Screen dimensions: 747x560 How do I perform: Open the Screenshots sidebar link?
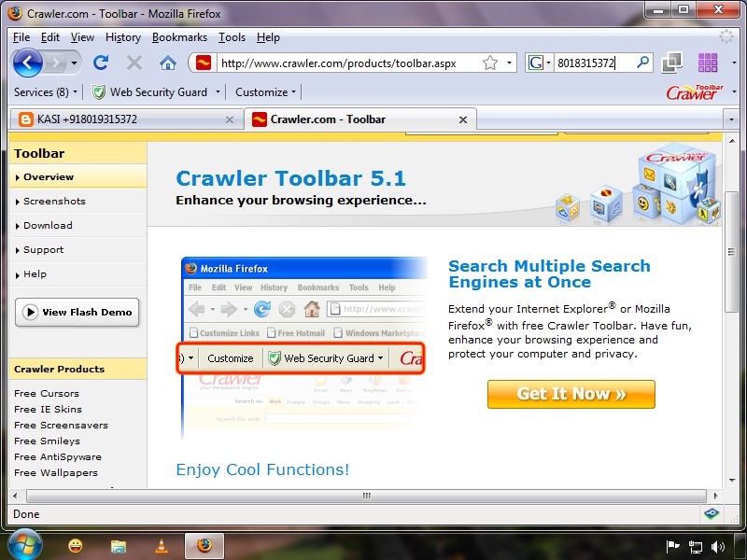[x=54, y=201]
